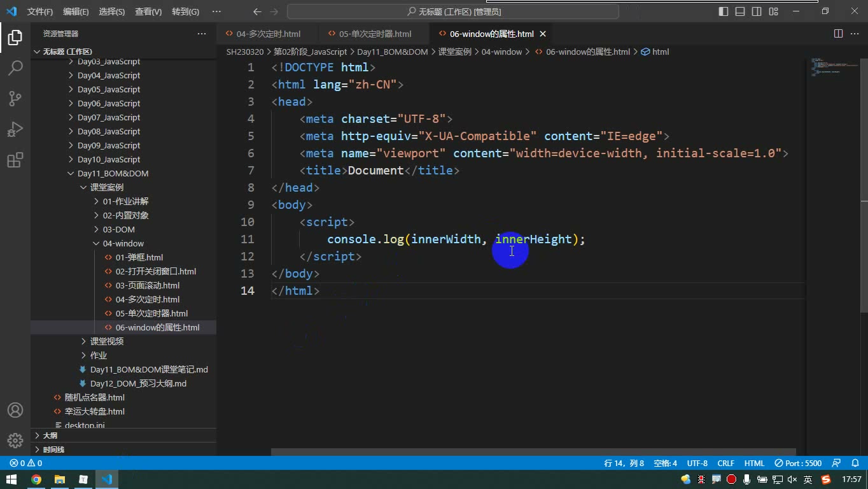
Task: Click Port: 5500 live server button
Action: [x=798, y=464]
